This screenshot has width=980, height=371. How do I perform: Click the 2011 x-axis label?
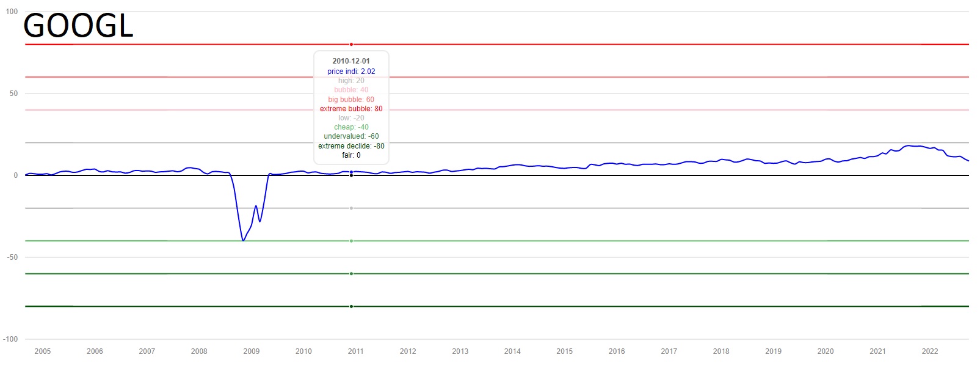(356, 351)
